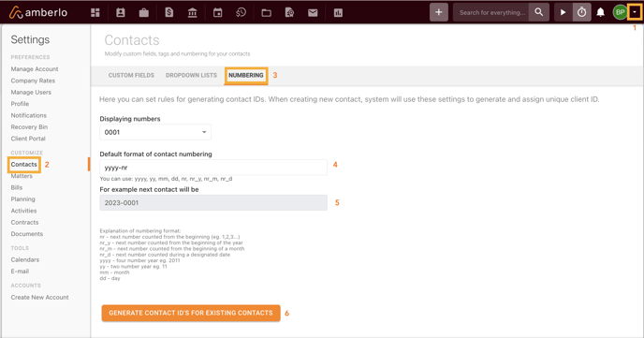Click the BP user avatar
The width and height of the screenshot is (644, 338).
621,12
